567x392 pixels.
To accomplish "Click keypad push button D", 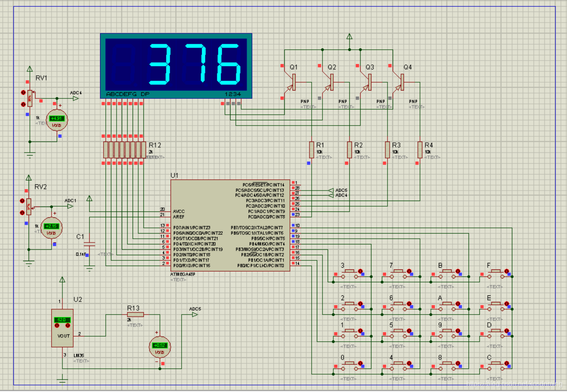I will (496, 333).
